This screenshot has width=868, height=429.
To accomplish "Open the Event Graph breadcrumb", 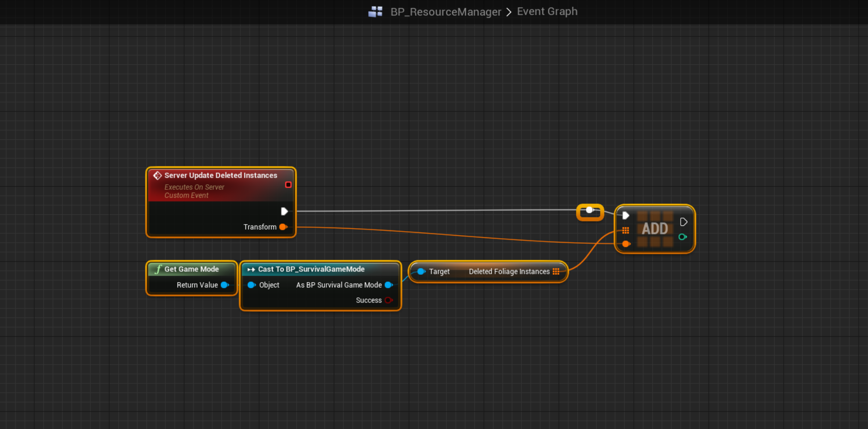I will (x=547, y=12).
